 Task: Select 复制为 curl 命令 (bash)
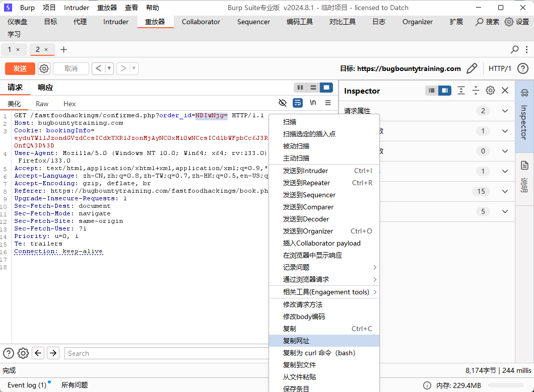324,353
